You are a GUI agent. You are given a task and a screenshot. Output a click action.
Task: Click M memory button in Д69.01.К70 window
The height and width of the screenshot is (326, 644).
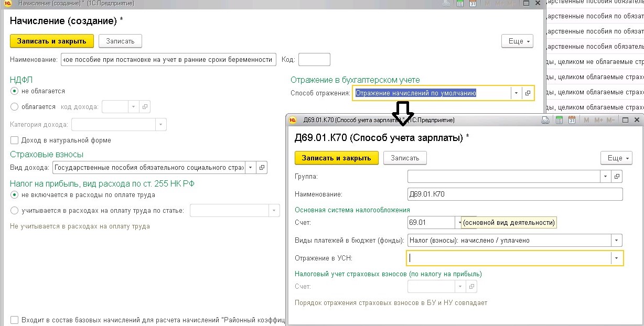click(586, 120)
